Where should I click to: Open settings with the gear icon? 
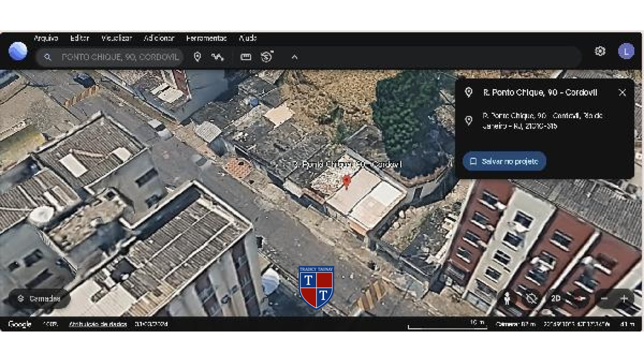click(x=600, y=51)
